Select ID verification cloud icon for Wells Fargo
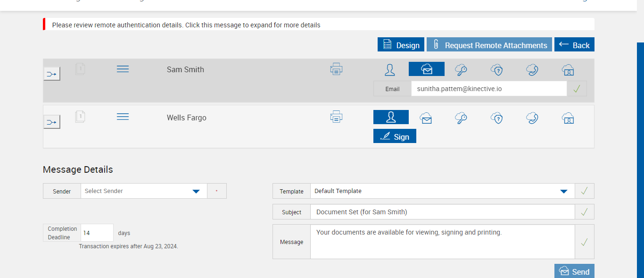Image resolution: width=644 pixels, height=278 pixels. click(568, 118)
